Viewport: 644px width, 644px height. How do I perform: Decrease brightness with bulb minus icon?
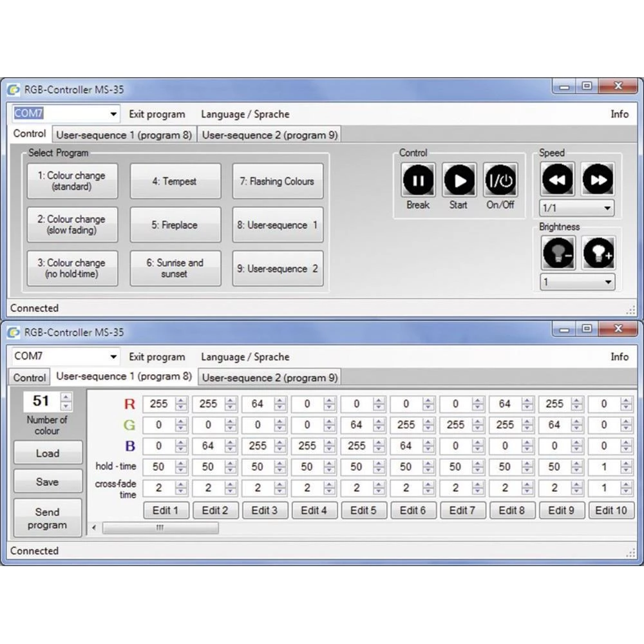pos(558,253)
